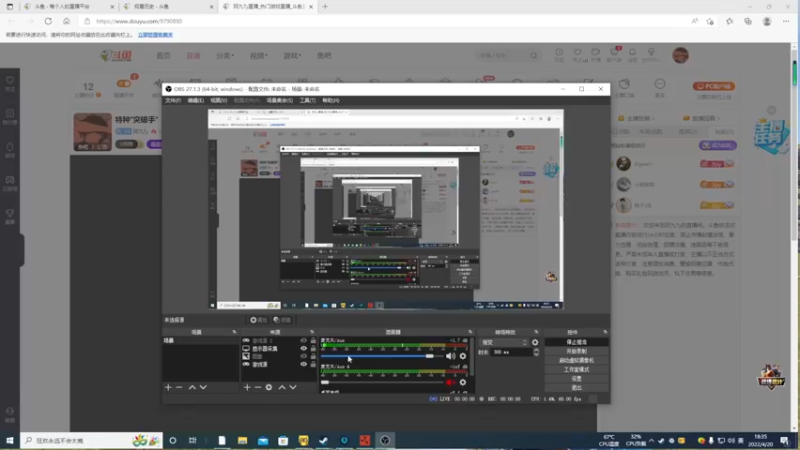Screen dimensions: 800x450
Task: Open the 文件(F) menu in OBS
Action: tap(173, 101)
